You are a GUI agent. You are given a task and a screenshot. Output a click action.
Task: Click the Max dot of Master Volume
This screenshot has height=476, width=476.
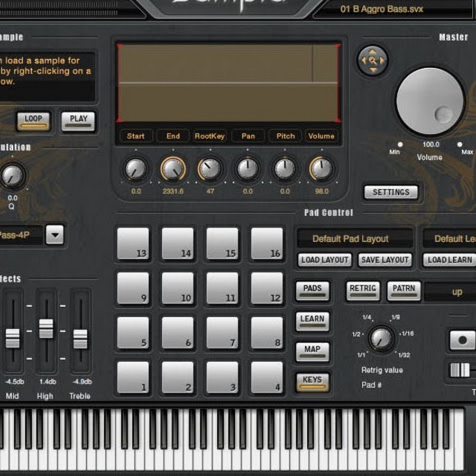[x=460, y=144]
